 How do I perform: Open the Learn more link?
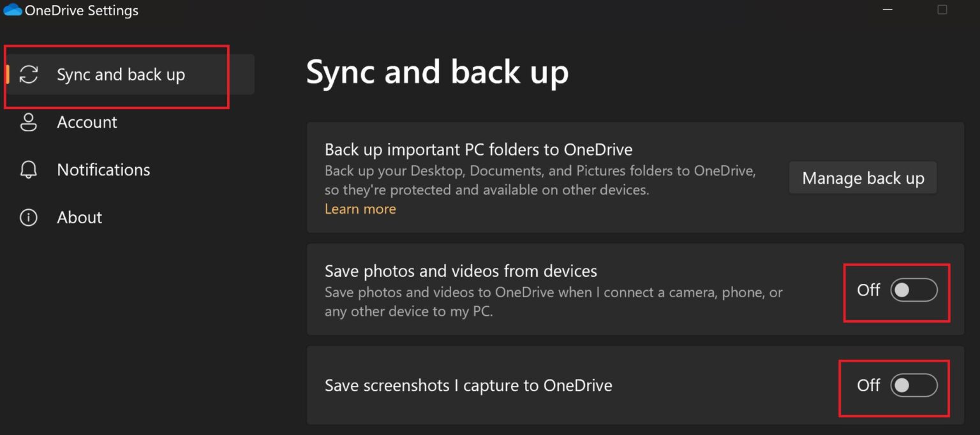[x=360, y=209]
